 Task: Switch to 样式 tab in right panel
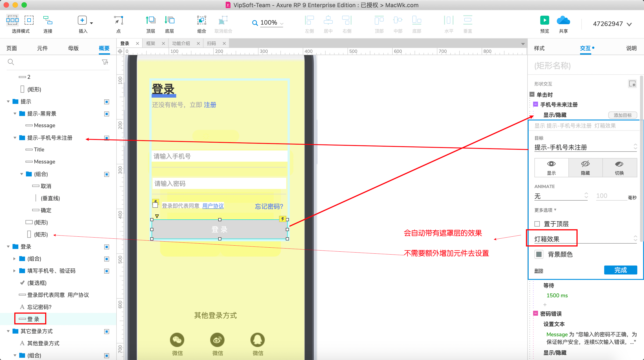click(540, 48)
